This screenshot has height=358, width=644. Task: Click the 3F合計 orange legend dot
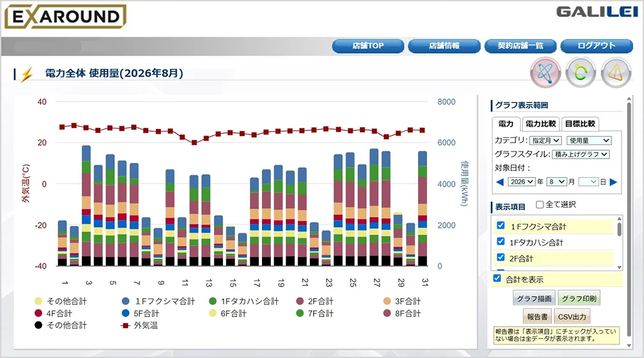tap(387, 301)
